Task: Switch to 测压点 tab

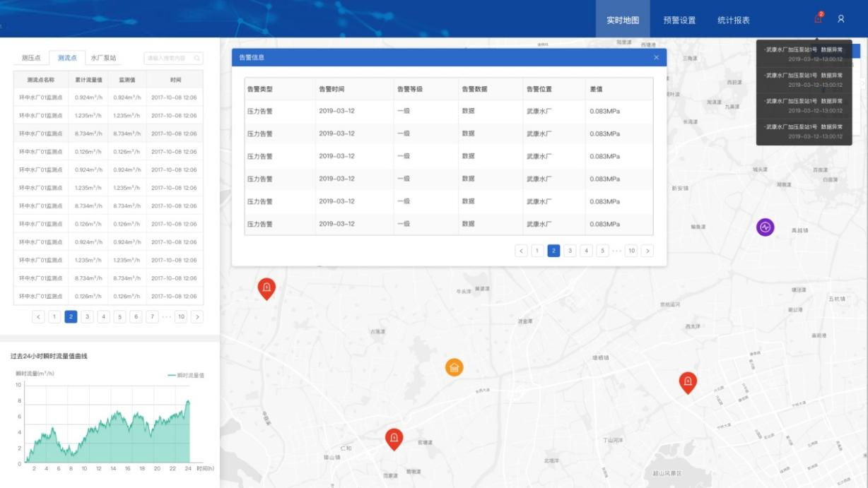Action: [x=31, y=58]
